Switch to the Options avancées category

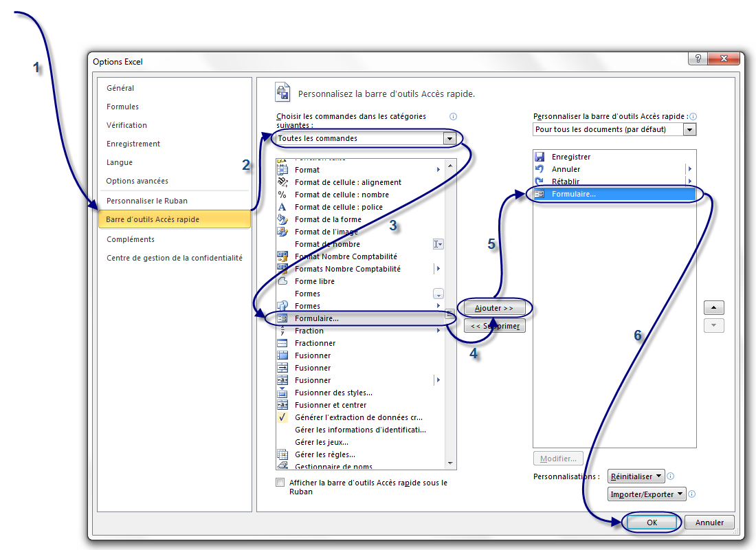pyautogui.click(x=137, y=181)
